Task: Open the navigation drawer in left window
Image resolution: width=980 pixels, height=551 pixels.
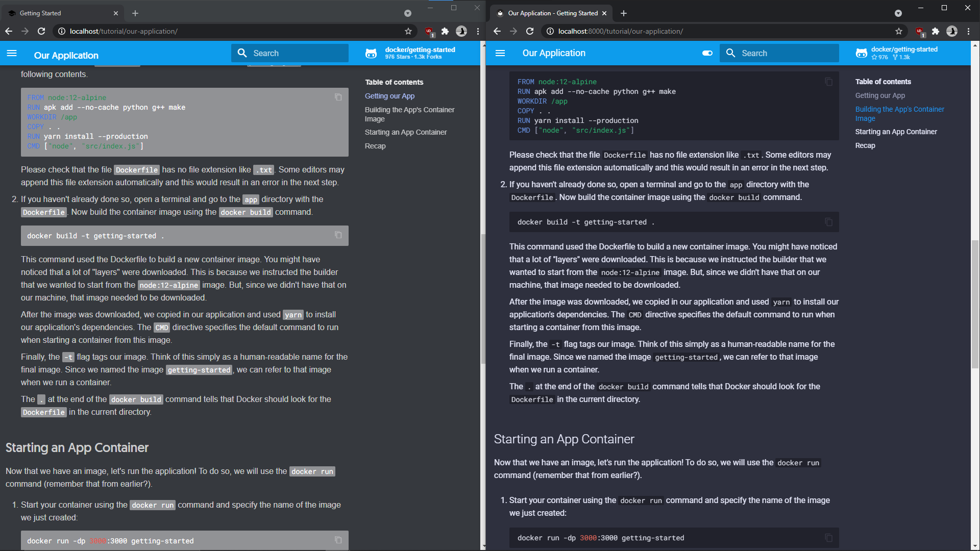Action: 12,53
